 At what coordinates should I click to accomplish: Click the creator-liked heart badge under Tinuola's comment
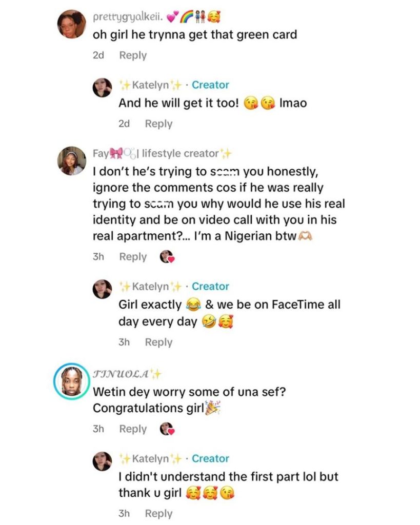pos(168,429)
